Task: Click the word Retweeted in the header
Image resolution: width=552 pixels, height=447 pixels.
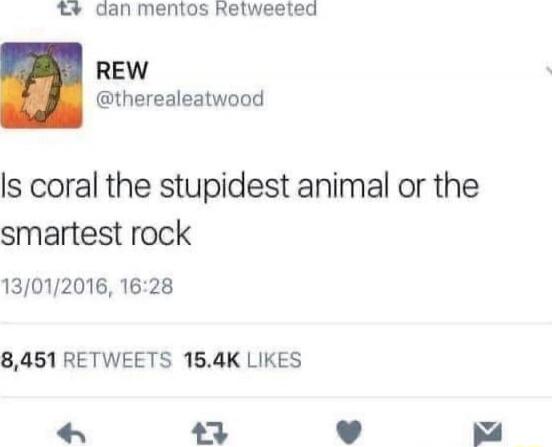Action: click(x=266, y=9)
